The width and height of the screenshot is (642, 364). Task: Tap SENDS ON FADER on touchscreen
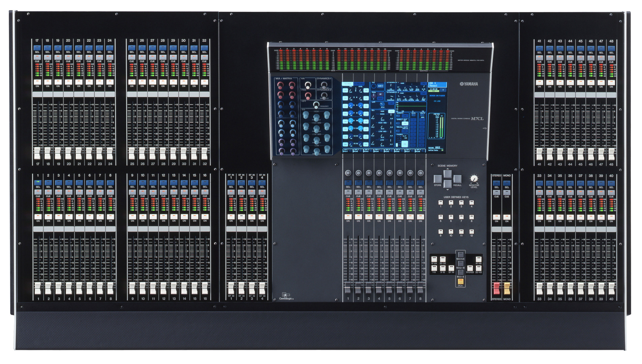click(437, 96)
